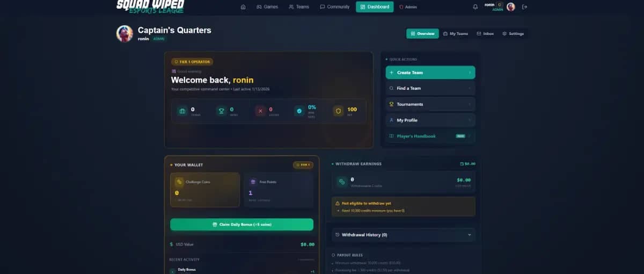Click the REP shield icon in the stats
Screen dimensions: 644x274
338,111
